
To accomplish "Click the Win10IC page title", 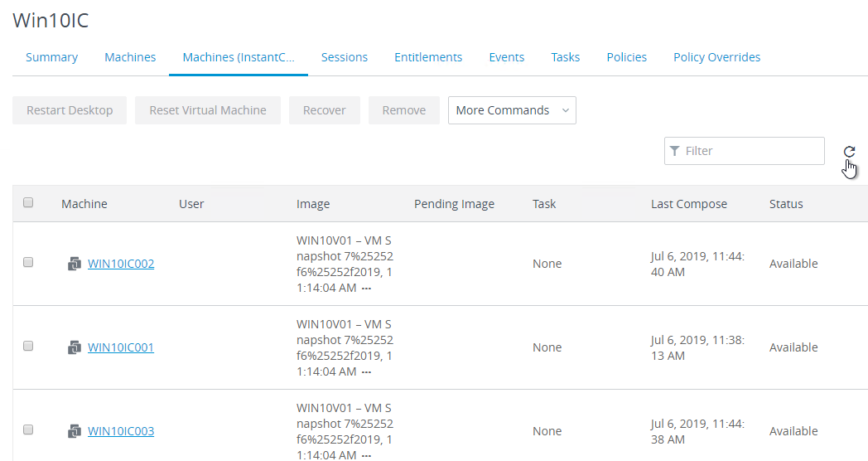I will tap(51, 21).
